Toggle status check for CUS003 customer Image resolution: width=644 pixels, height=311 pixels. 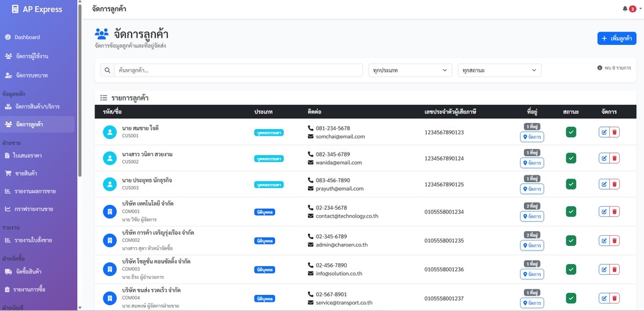pyautogui.click(x=571, y=184)
